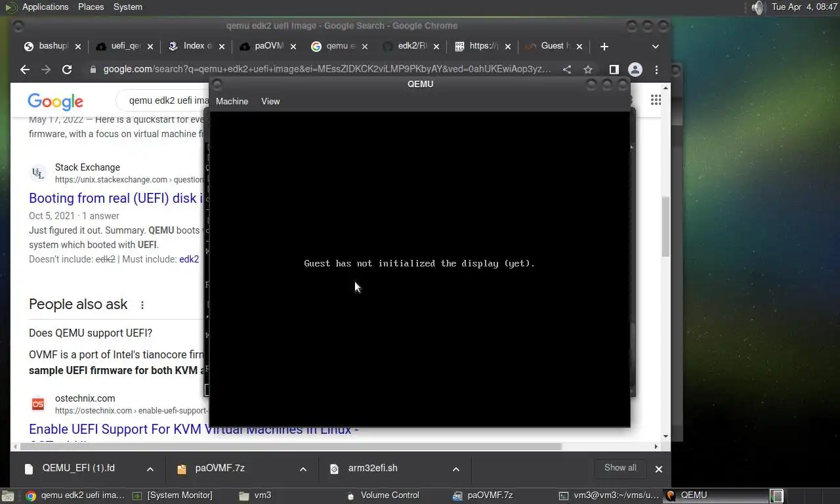The width and height of the screenshot is (840, 504).
Task: Show all downloads
Action: pos(620,468)
